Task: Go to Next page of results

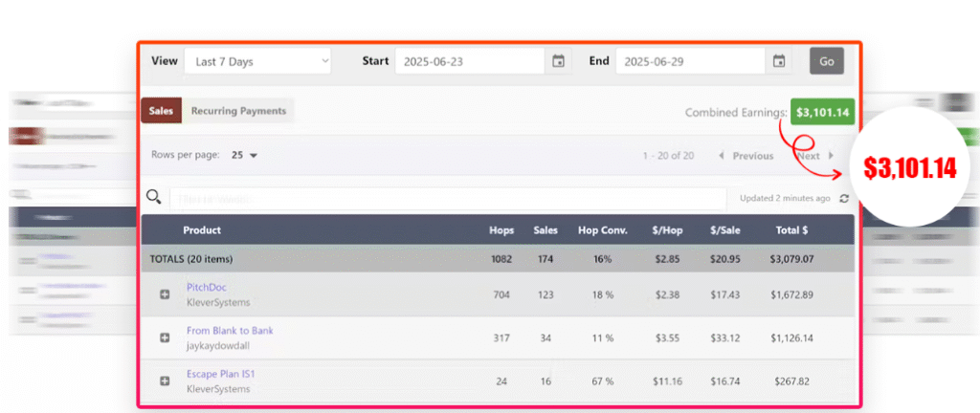Action: [813, 156]
